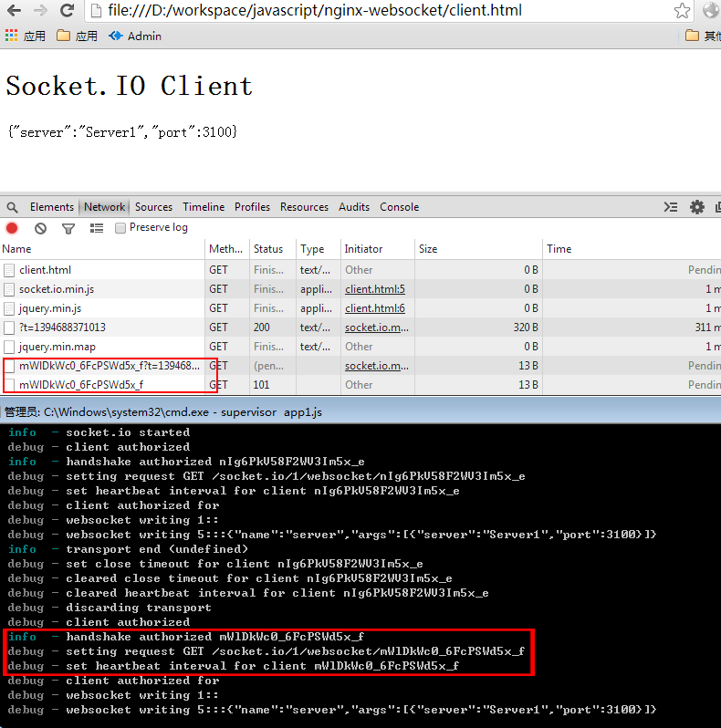Open the DevTools search magnifier icon

[x=13, y=207]
